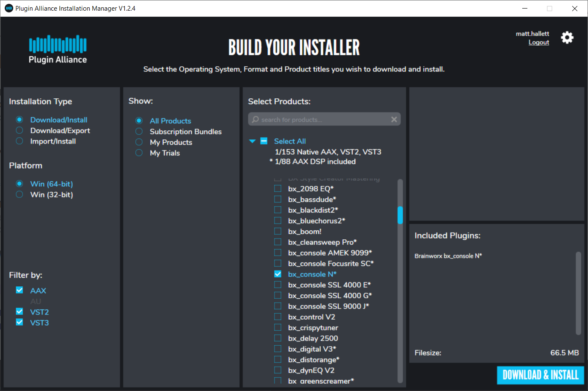The height and width of the screenshot is (391, 588).
Task: Click the Logout link
Action: pyautogui.click(x=539, y=42)
